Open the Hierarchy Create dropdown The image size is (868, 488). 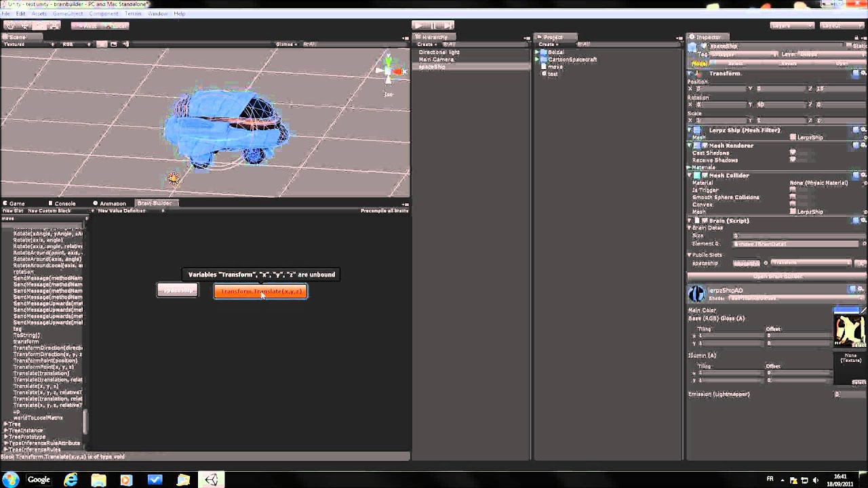pos(426,44)
